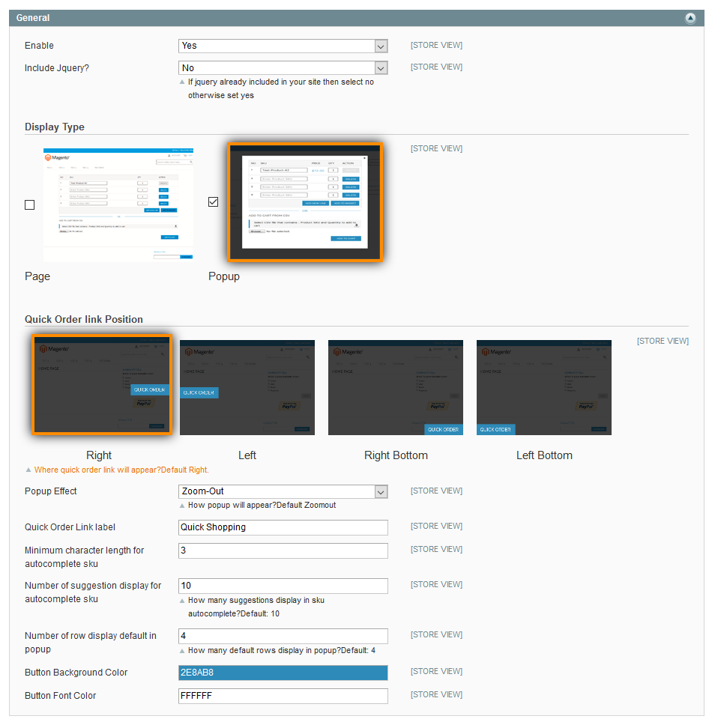
Task: Collapse the General section using arrow icon
Action: [690, 18]
